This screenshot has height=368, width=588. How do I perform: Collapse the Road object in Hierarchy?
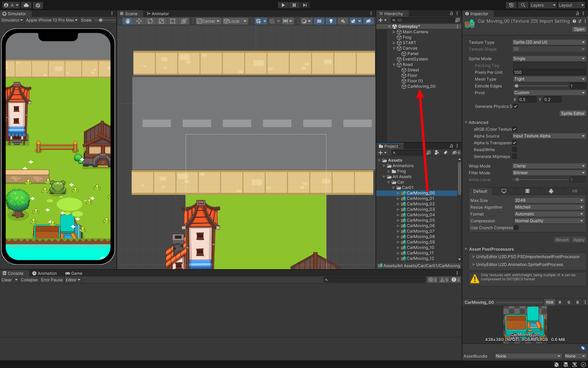click(394, 65)
